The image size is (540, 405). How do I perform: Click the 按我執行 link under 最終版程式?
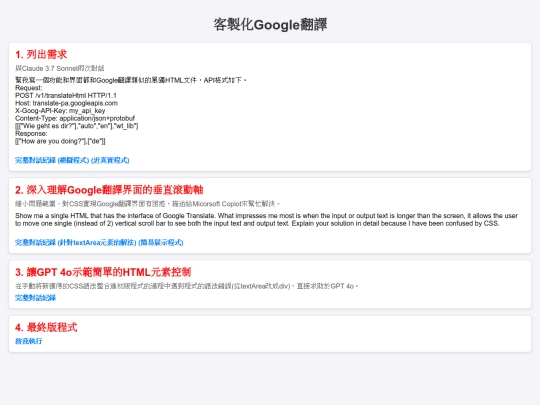click(x=29, y=341)
